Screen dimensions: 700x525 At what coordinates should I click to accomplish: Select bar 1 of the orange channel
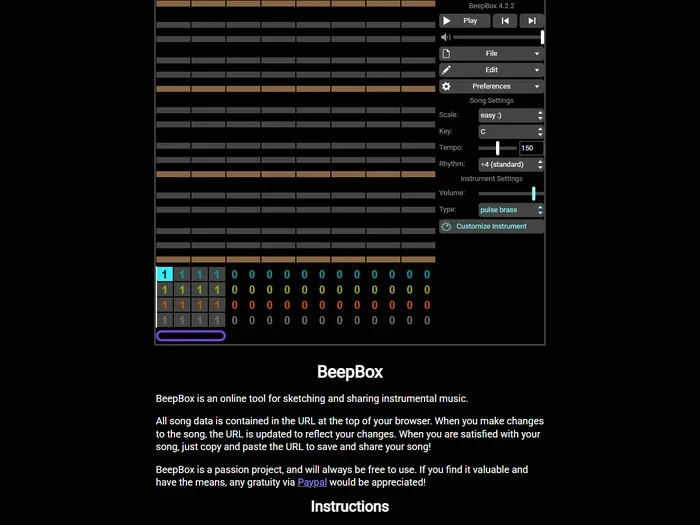[164, 305]
